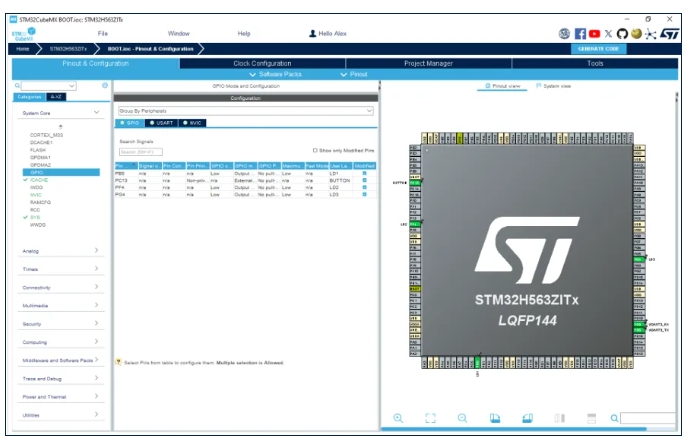Toggle the vertical split view icon

[x=560, y=418]
